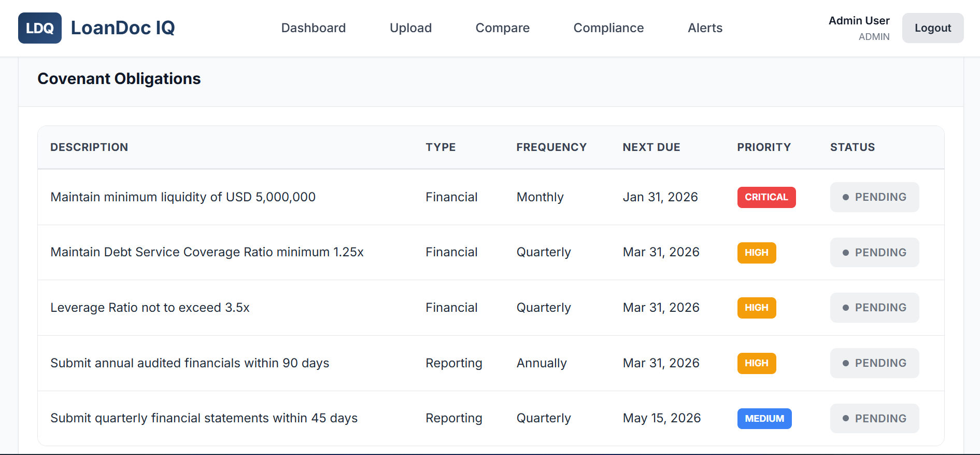The image size is (980, 455).
Task: Click PENDING status for Debt Service Coverage
Action: coord(874,253)
